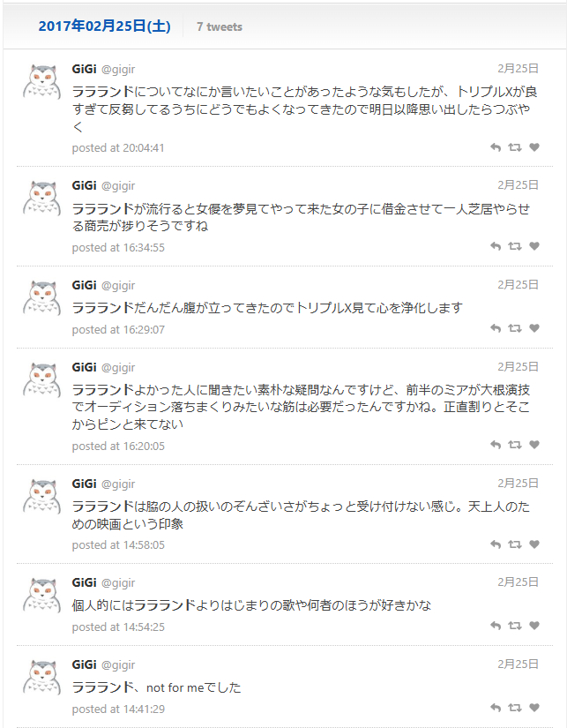Click the 2月25日 date on the 16:34:55 tweet
567x728 pixels.
point(518,185)
